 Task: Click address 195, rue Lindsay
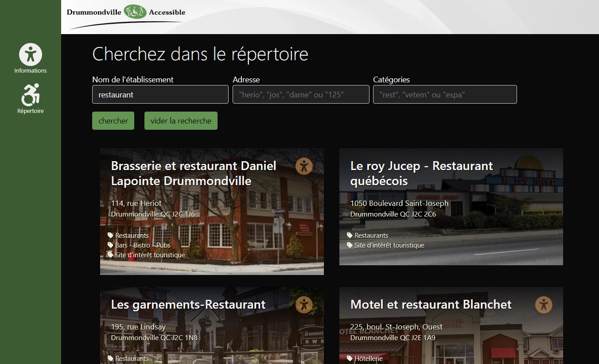tap(138, 327)
